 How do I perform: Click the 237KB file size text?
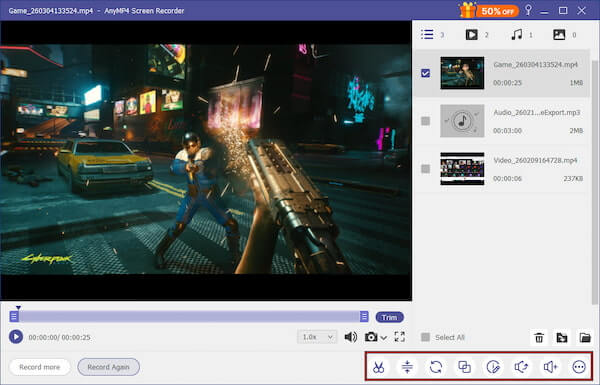(x=573, y=179)
